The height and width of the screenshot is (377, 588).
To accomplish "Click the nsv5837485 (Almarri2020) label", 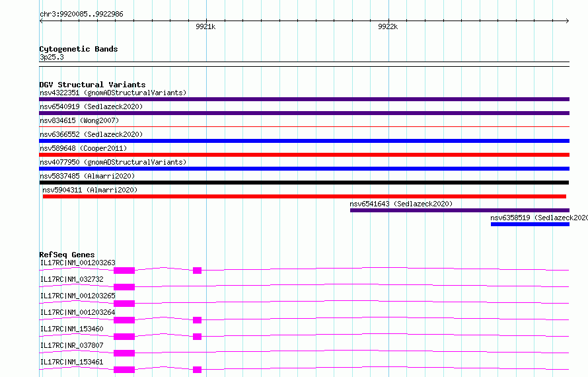I will coord(87,176).
